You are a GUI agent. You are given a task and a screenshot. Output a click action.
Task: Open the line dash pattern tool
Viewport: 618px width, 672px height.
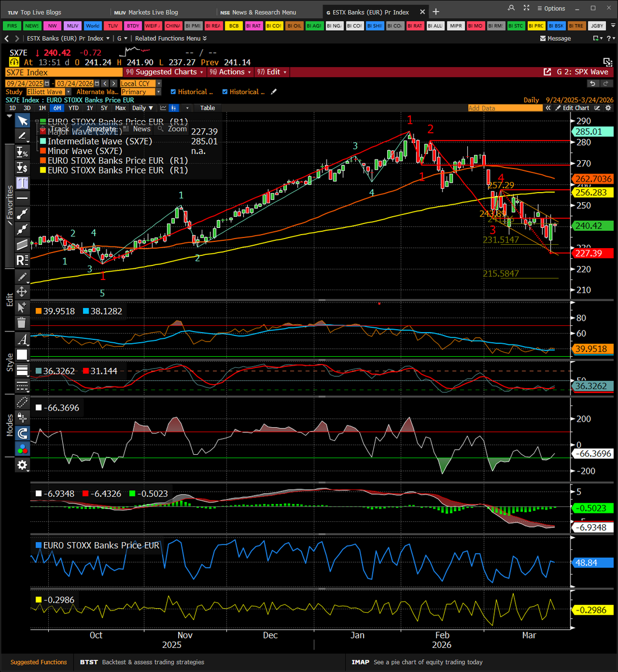coord(22,385)
